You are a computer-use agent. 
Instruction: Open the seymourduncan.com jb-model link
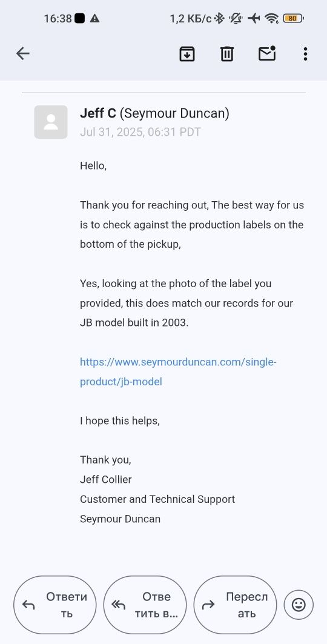(178, 372)
